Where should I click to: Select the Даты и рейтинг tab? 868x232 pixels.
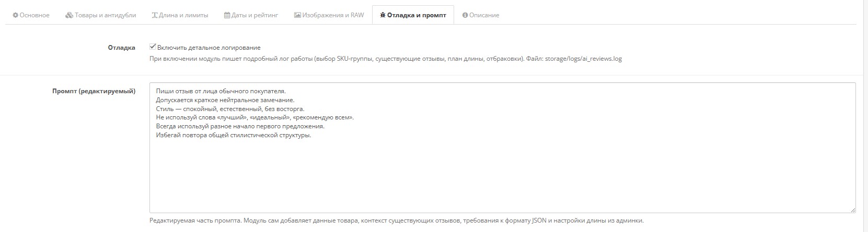(x=254, y=15)
